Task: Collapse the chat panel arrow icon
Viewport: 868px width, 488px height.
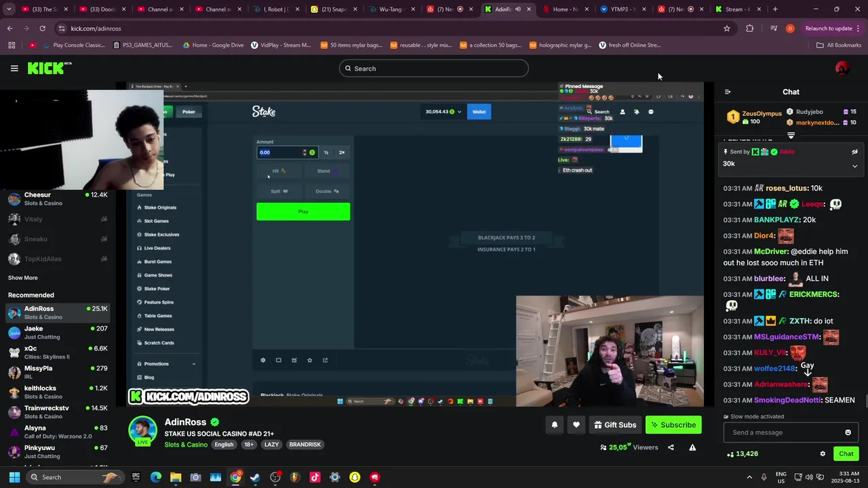Action: pyautogui.click(x=728, y=92)
